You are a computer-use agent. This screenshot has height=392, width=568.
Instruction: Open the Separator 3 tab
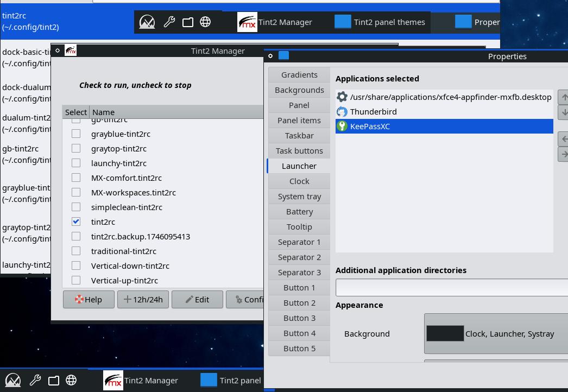(299, 273)
